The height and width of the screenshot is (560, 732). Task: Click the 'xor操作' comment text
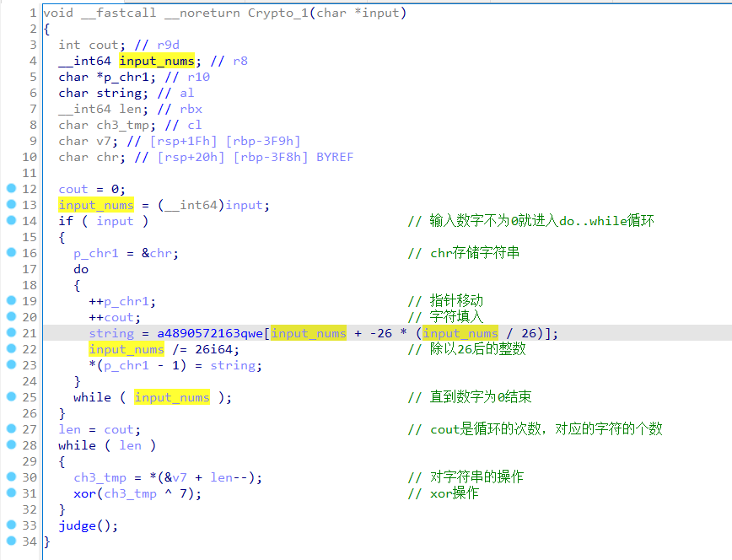[455, 493]
